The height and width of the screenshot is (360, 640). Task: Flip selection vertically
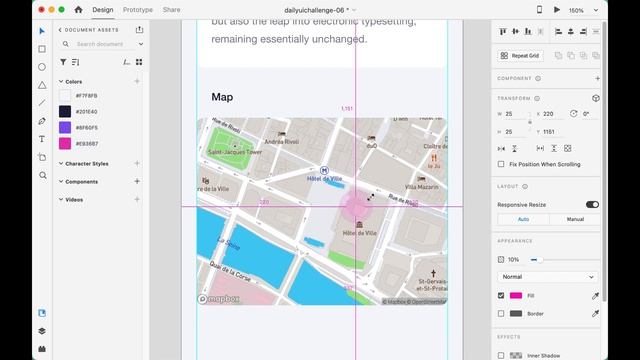[515, 149]
